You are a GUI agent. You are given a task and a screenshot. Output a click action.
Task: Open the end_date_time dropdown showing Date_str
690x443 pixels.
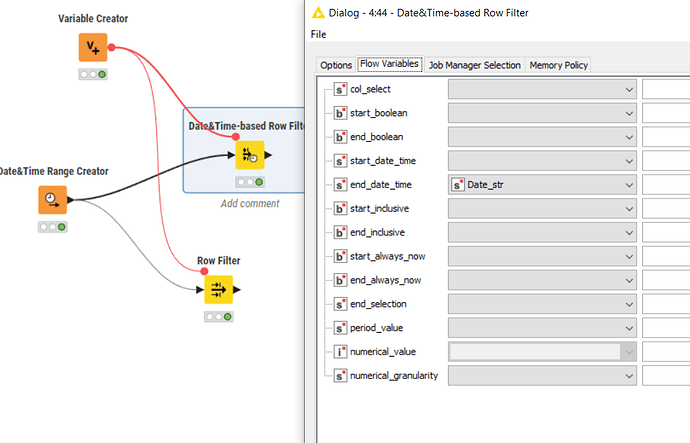[x=542, y=185]
